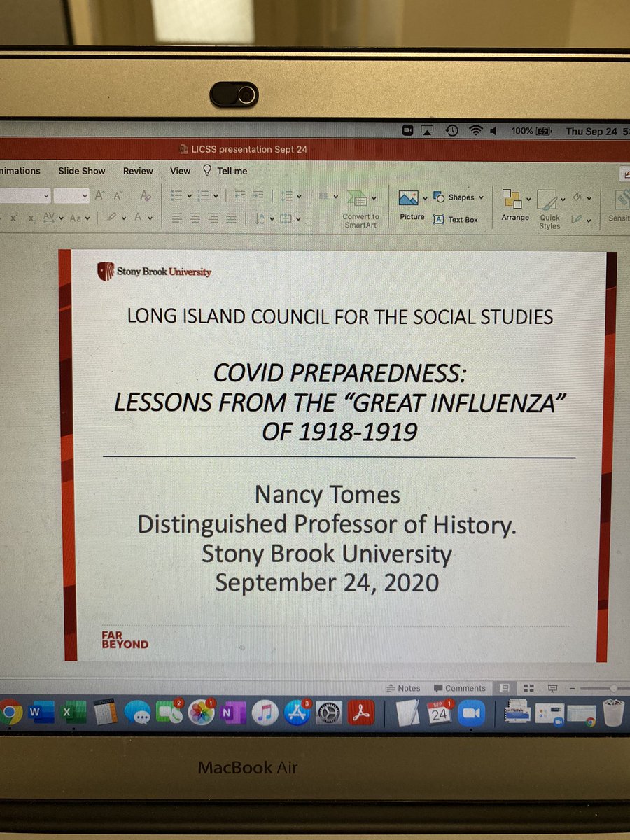This screenshot has height=840, width=630.
Task: Open Messages from the Dock
Action: 138,713
